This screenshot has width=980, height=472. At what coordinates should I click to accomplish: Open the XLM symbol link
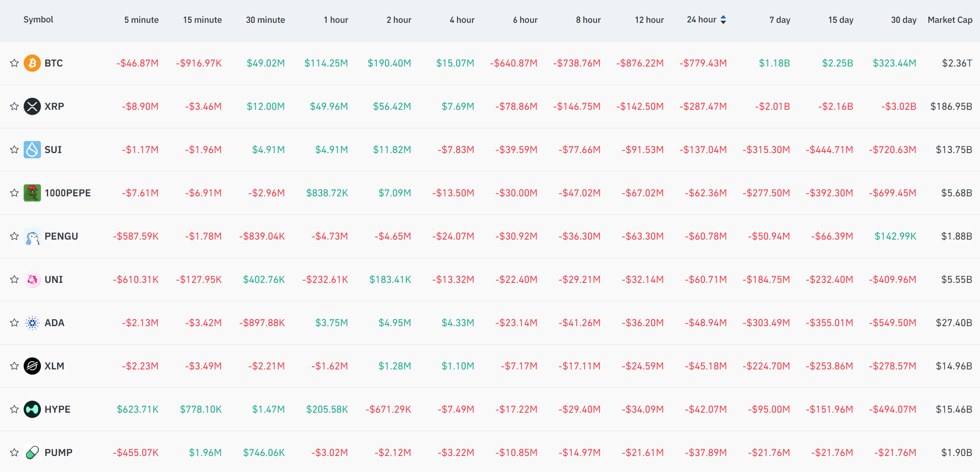(x=55, y=366)
